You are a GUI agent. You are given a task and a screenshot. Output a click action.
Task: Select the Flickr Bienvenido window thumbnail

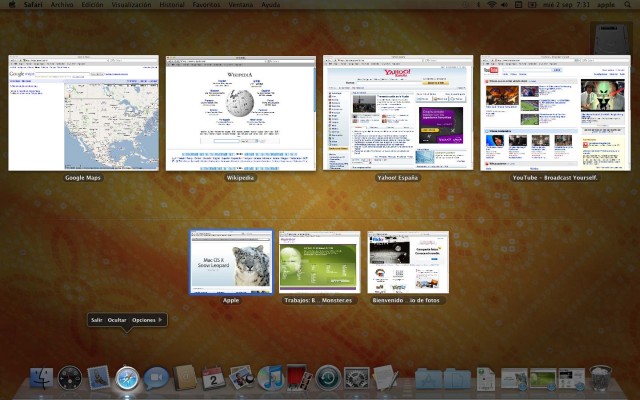point(408,262)
